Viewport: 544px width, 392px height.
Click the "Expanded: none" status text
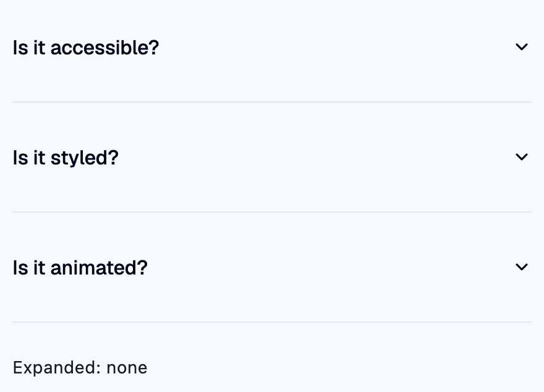[x=80, y=367]
